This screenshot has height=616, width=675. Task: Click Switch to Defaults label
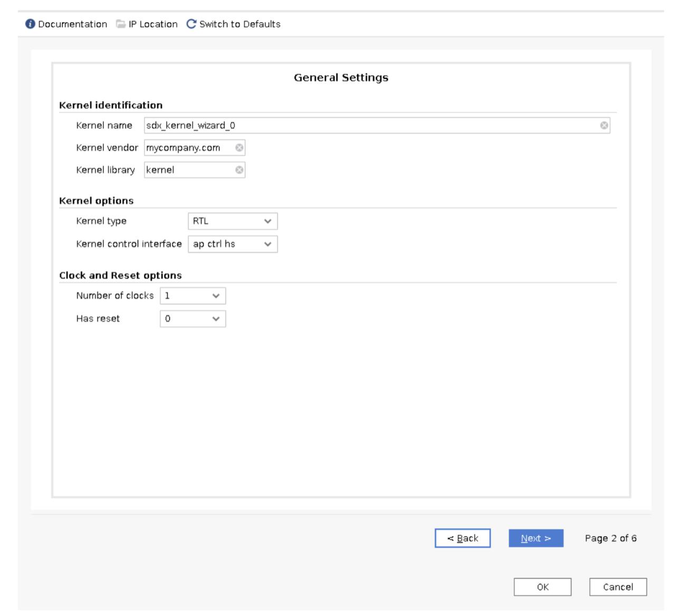[240, 24]
